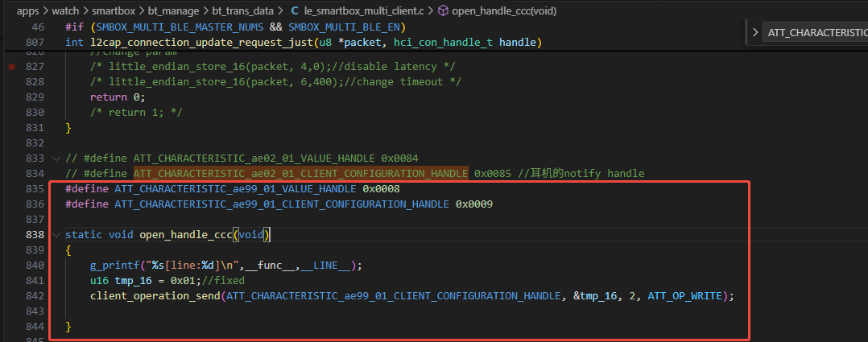Click highlighted ATT_CHARACTERISTIC_ae02_01_CLIENT_CONFIGURATION_HANDLE match on line 834

300,174
